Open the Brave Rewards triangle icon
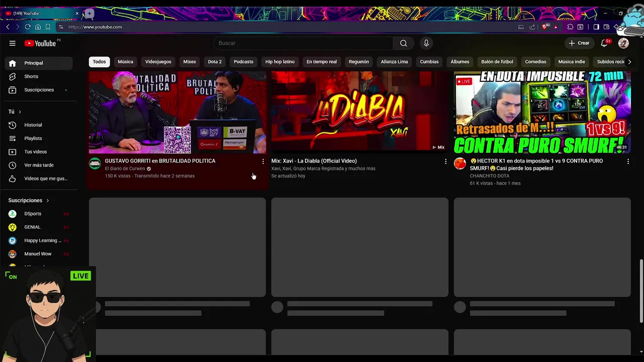This screenshot has height=362, width=644. [556, 27]
